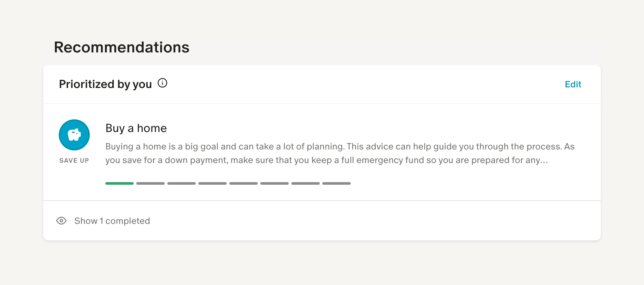
Task: Toggle the eye icon for completed items
Action: click(x=61, y=221)
